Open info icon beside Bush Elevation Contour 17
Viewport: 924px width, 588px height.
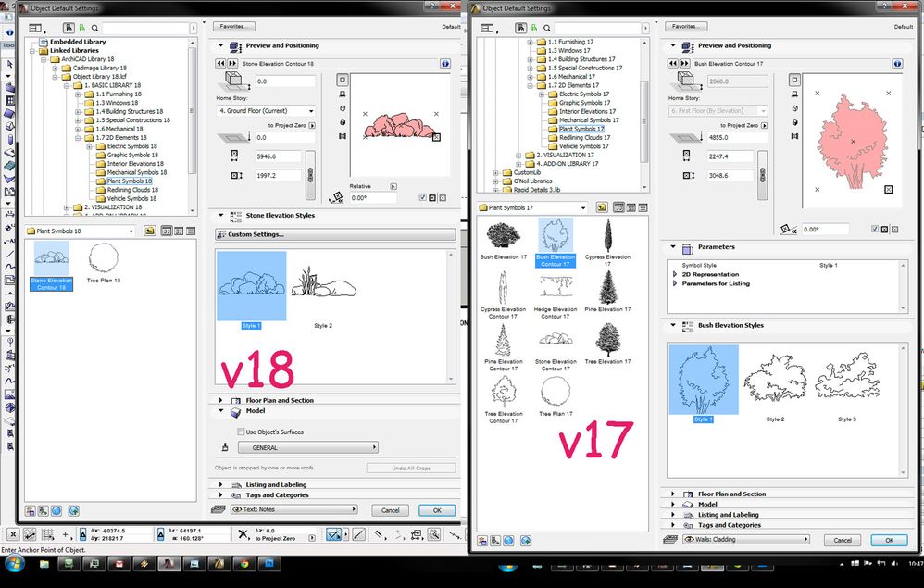[897, 63]
